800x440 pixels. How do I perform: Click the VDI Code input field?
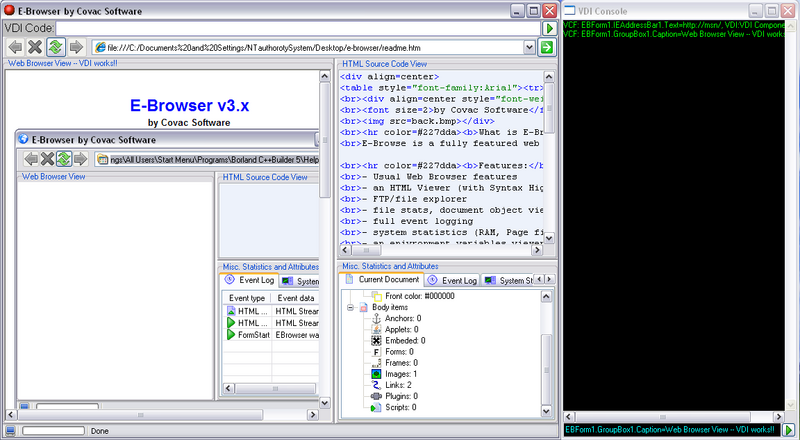[298, 28]
